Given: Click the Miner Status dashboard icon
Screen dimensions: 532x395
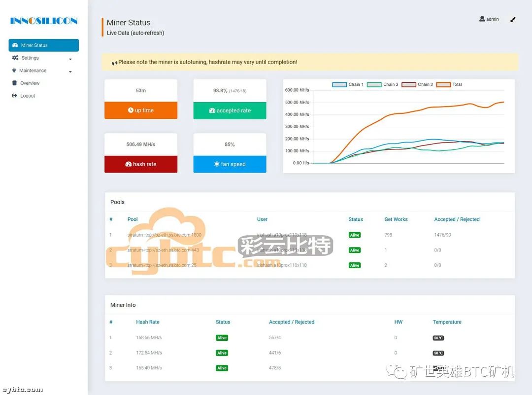Looking at the screenshot, I should click(x=15, y=45).
